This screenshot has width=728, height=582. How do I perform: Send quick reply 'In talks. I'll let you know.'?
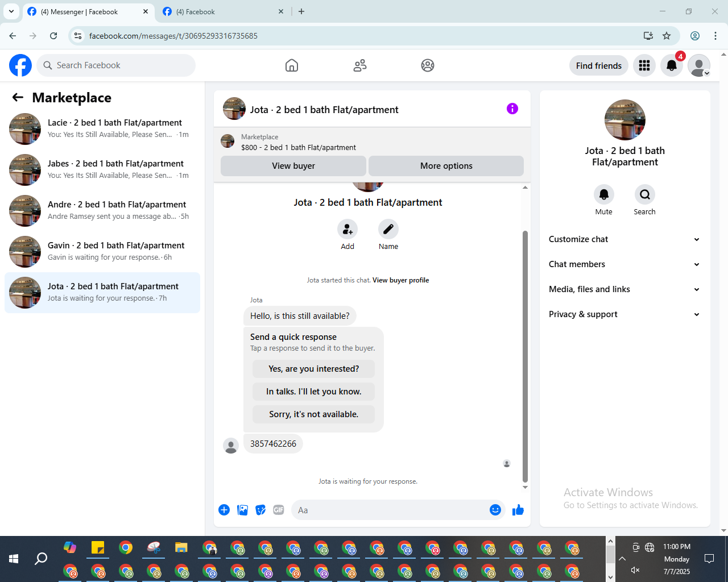coord(314,392)
